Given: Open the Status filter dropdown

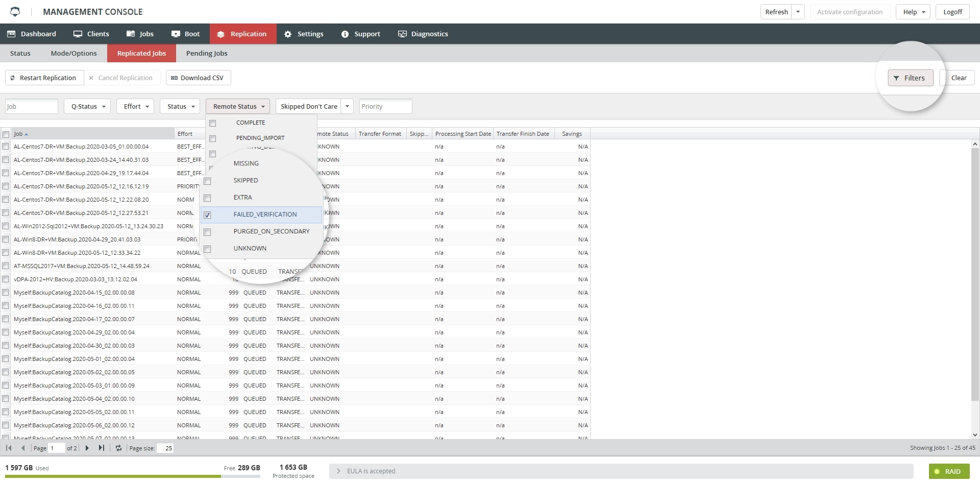Looking at the screenshot, I should [180, 106].
